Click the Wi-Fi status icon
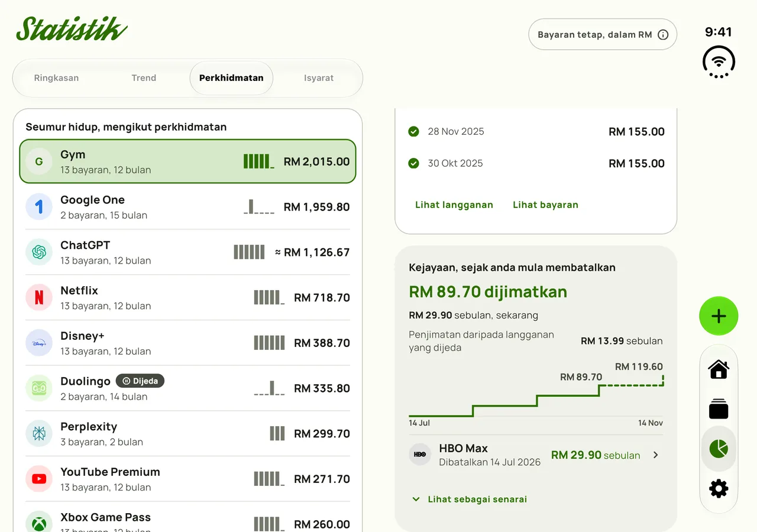Viewport: 757px width, 532px height. point(719,61)
